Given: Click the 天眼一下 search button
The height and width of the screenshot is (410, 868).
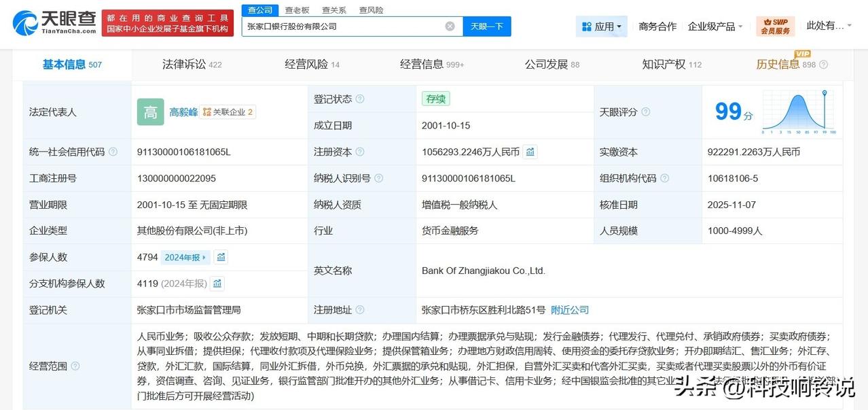Looking at the screenshot, I should 486,27.
